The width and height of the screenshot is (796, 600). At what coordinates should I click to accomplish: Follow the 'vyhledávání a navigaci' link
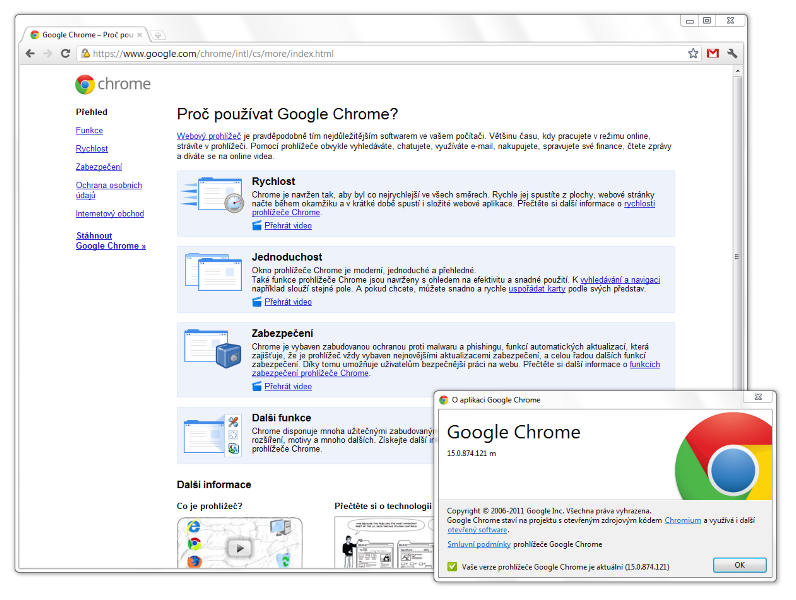point(620,280)
